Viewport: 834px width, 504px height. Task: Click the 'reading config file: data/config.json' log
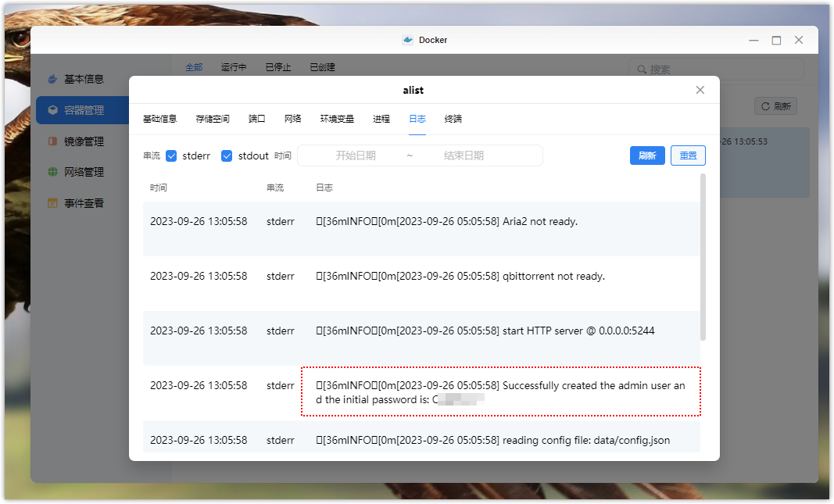422,437
